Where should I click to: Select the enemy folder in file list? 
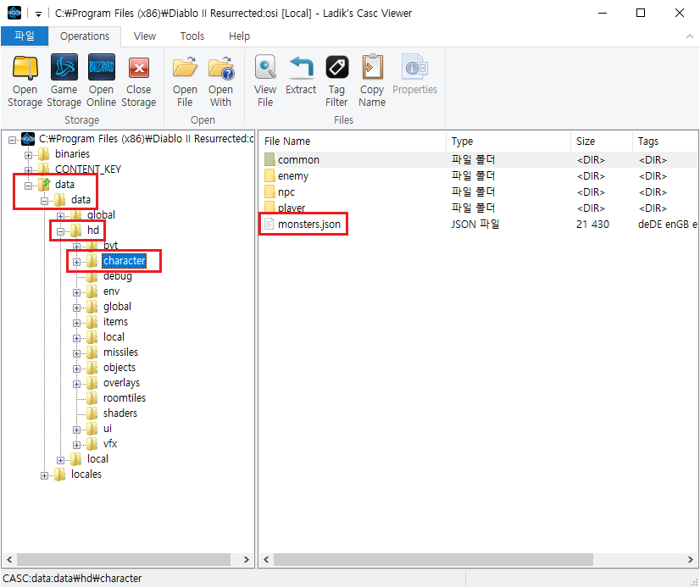pos(293,176)
